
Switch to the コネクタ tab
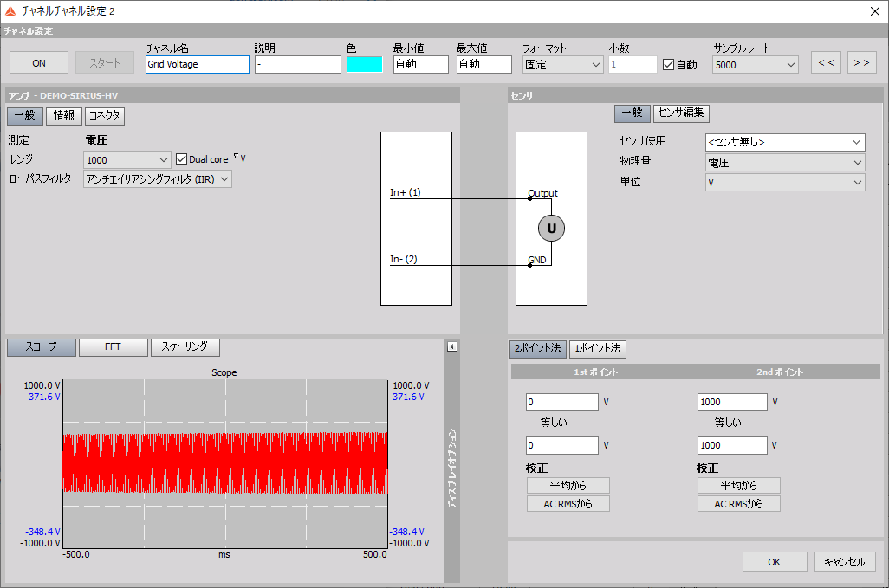[x=105, y=115]
